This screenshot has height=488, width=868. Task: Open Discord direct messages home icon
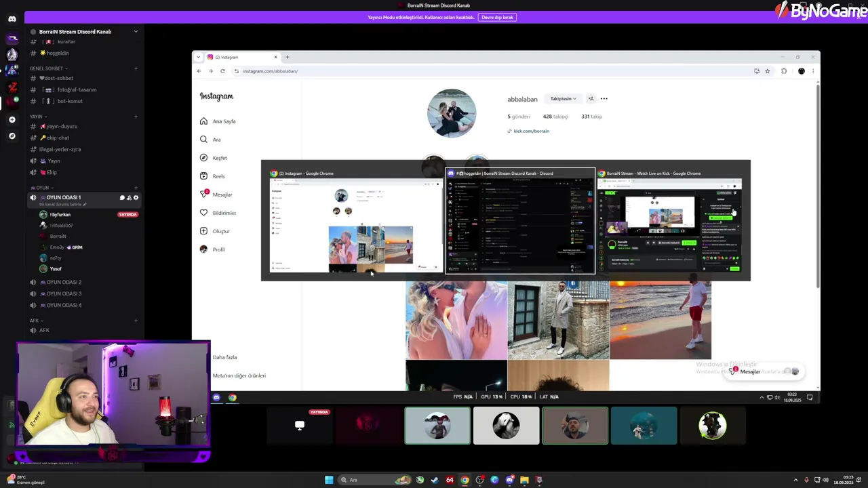[x=12, y=19]
